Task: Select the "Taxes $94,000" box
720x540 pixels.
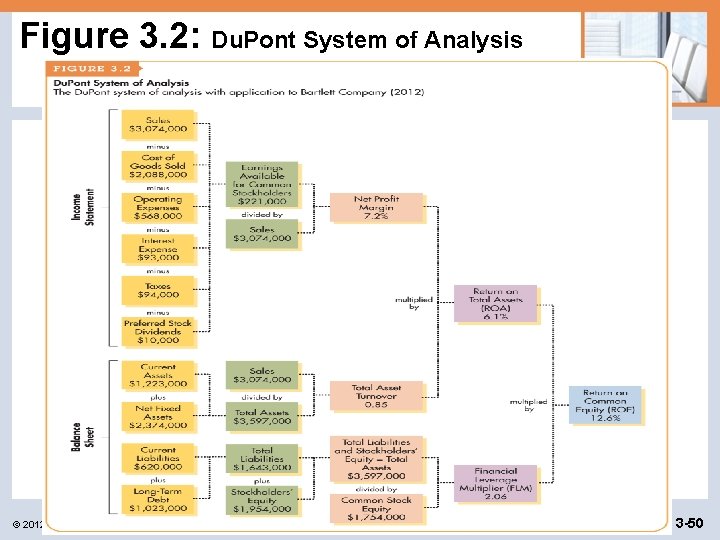Action: (158, 291)
